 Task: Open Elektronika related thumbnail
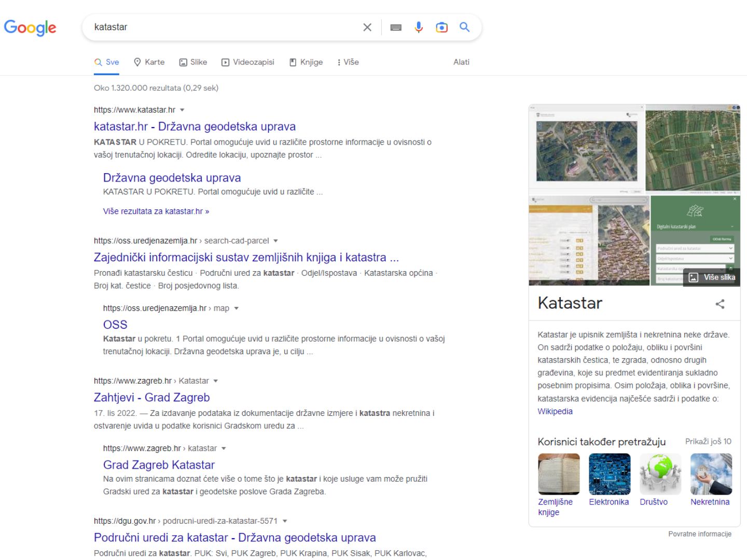point(610,474)
